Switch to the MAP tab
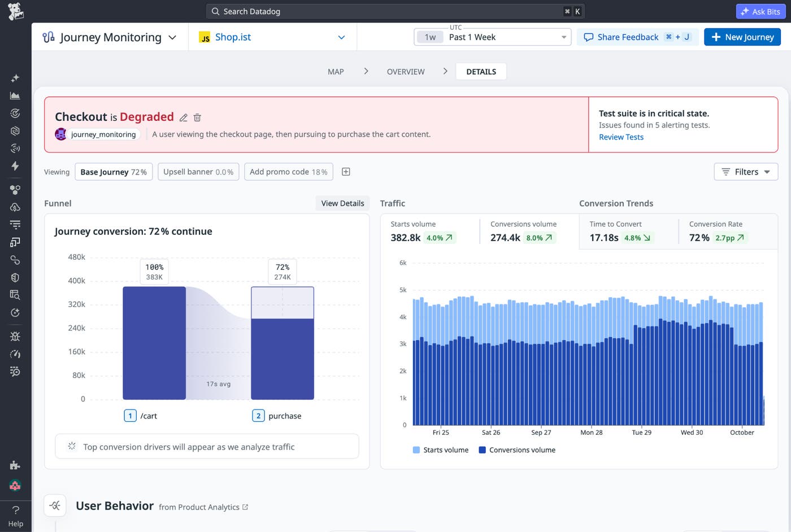The height and width of the screenshot is (532, 791). 336,72
